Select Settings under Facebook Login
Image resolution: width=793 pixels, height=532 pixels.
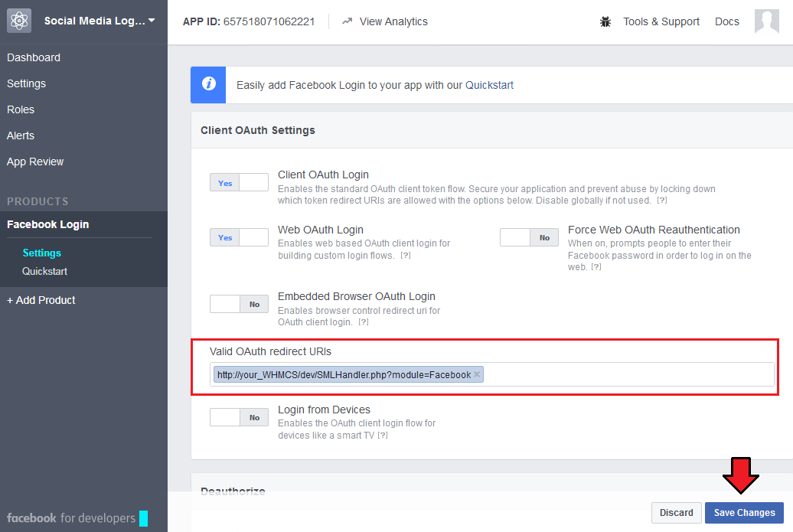(x=42, y=253)
